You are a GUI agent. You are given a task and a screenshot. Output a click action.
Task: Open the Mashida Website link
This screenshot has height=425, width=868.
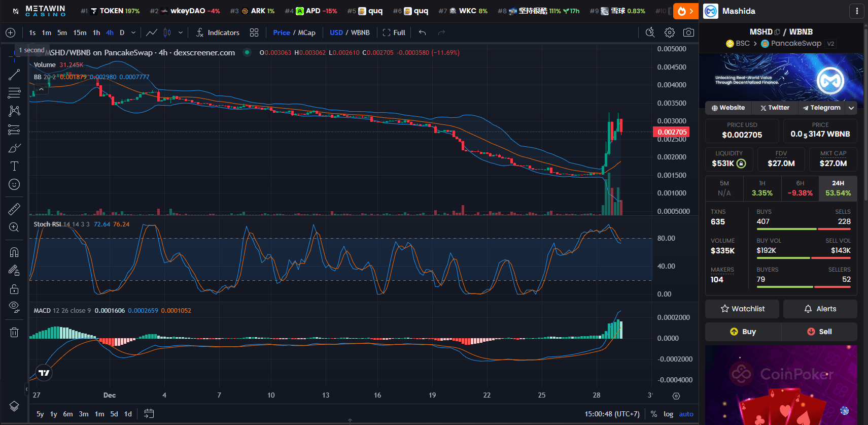click(728, 108)
